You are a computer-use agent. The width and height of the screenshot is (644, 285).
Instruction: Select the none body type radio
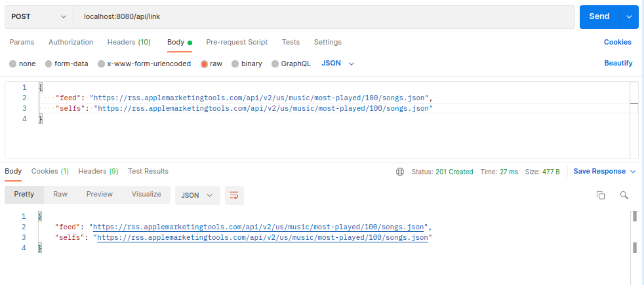(12, 64)
